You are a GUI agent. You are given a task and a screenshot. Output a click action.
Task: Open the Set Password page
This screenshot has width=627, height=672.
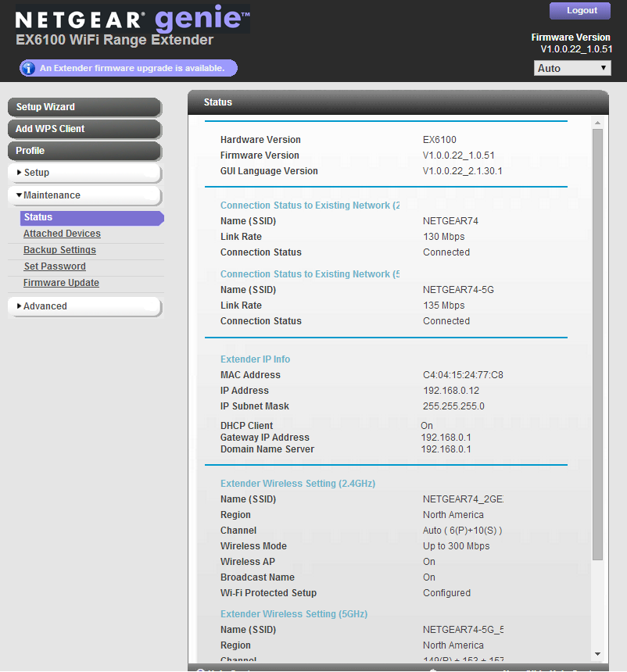pos(55,266)
